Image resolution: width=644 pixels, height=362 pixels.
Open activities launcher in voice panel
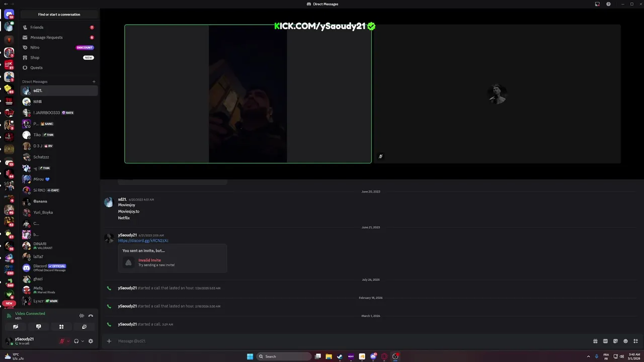(x=61, y=327)
